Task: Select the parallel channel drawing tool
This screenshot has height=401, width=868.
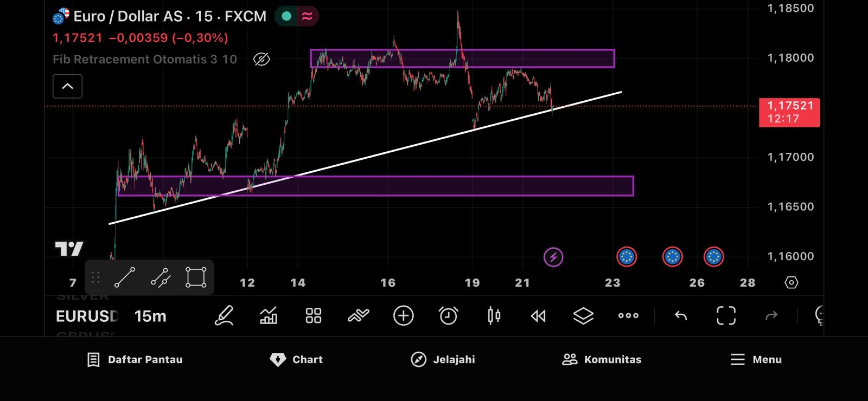Action: click(x=161, y=277)
